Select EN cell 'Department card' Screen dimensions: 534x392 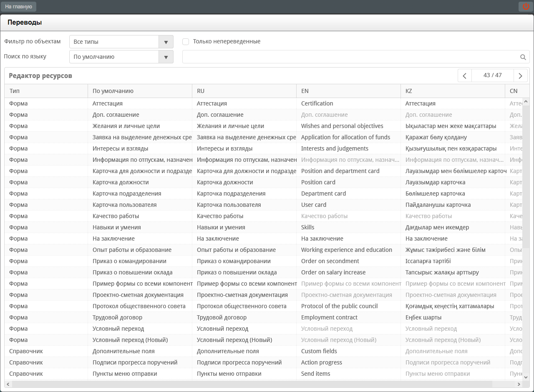(x=349, y=193)
